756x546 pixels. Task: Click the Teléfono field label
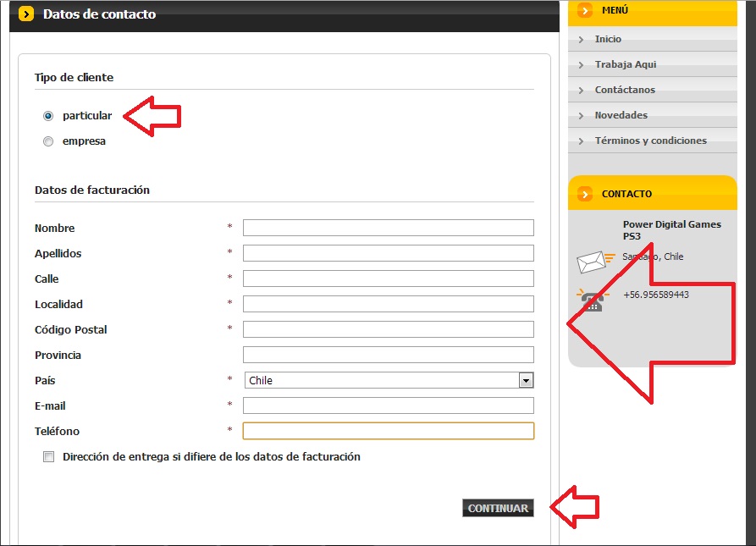[x=57, y=432]
